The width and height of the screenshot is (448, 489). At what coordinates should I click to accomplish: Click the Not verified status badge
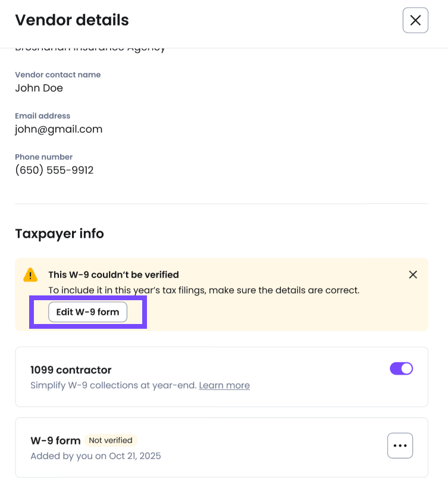click(x=111, y=440)
